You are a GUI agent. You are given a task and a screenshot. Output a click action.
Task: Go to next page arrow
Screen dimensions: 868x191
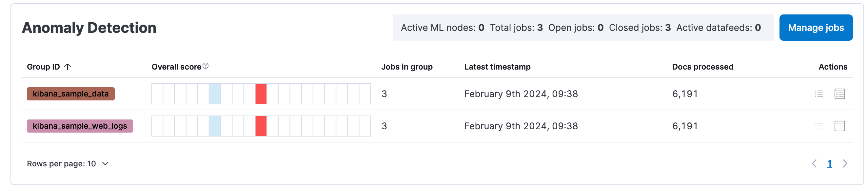pyautogui.click(x=844, y=164)
